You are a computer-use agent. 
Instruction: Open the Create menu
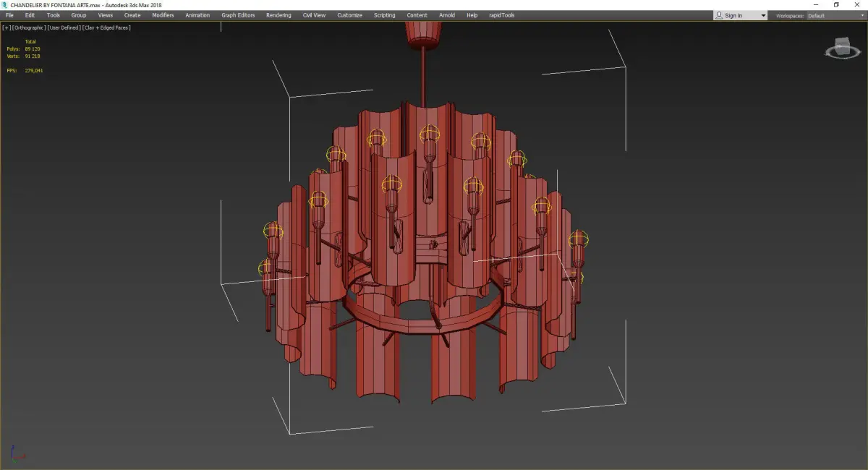[132, 15]
